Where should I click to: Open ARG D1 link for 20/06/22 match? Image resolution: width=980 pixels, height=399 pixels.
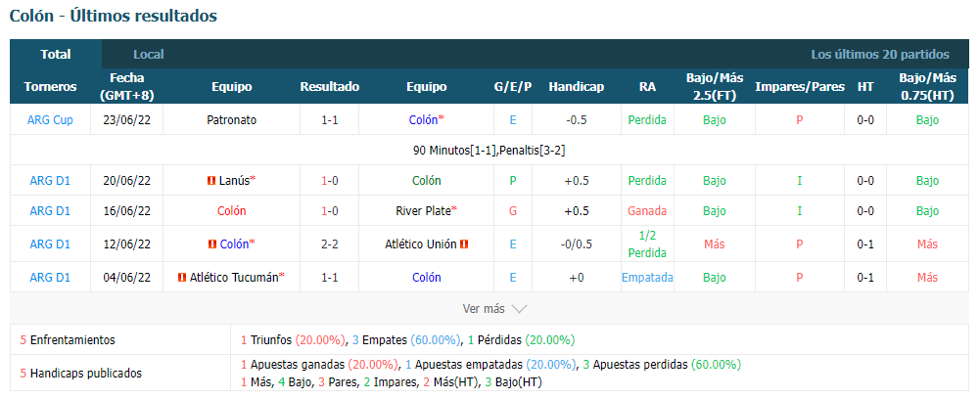coord(50,181)
